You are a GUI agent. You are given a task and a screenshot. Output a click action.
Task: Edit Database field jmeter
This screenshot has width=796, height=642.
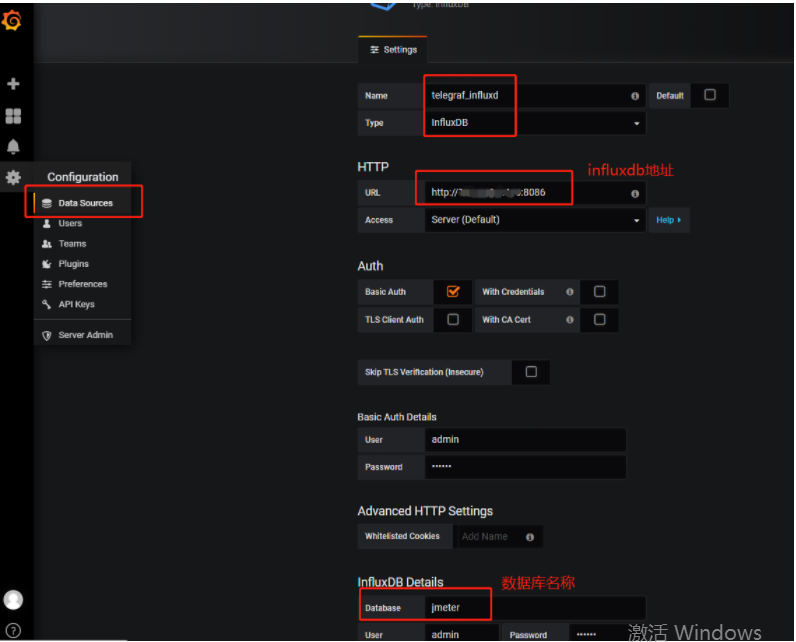(535, 608)
